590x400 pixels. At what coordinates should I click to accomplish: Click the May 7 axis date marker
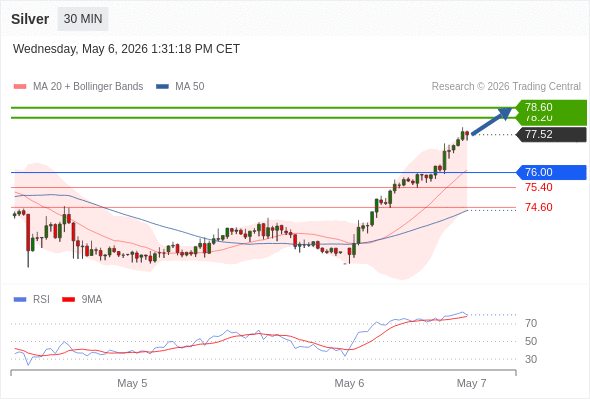click(x=471, y=383)
